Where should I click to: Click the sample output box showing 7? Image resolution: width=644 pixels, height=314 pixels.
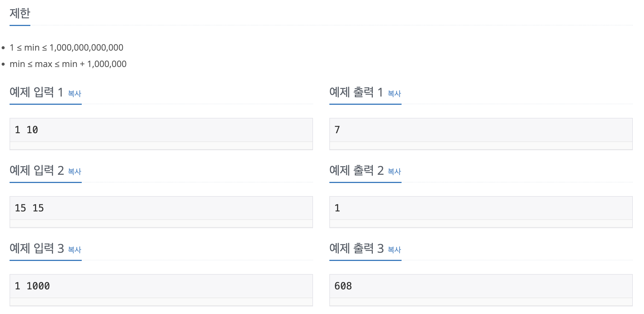click(481, 134)
